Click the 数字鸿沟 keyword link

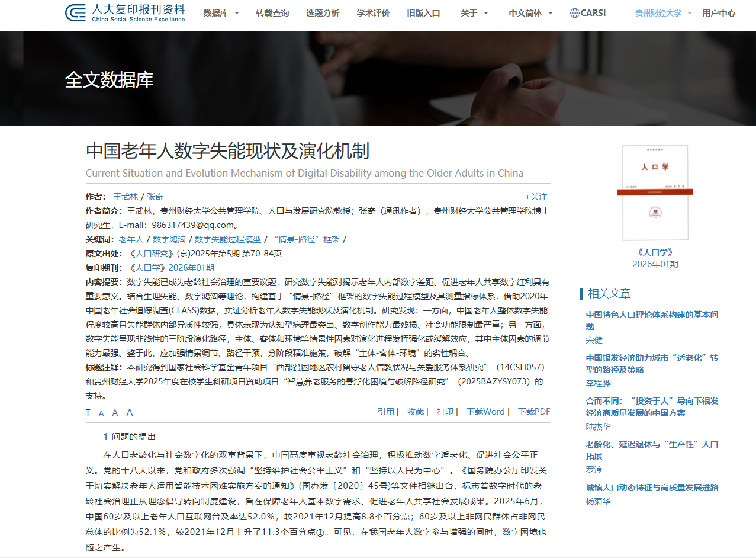point(169,239)
